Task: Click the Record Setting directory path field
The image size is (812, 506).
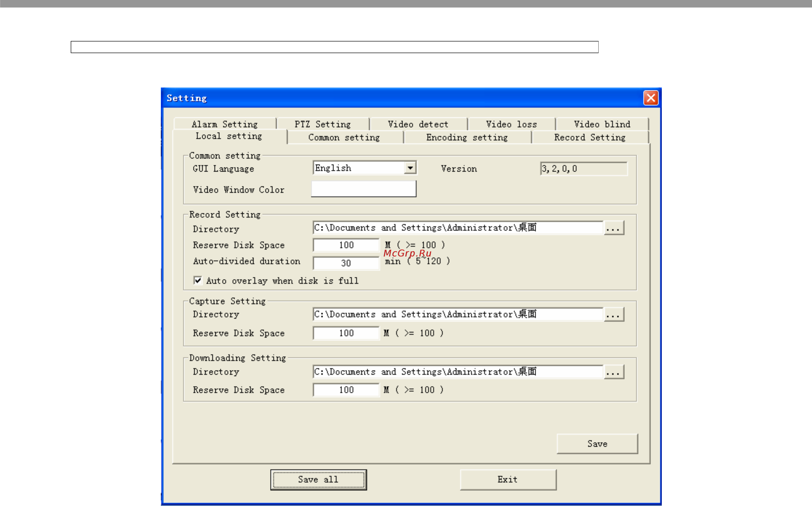Action: (458, 228)
